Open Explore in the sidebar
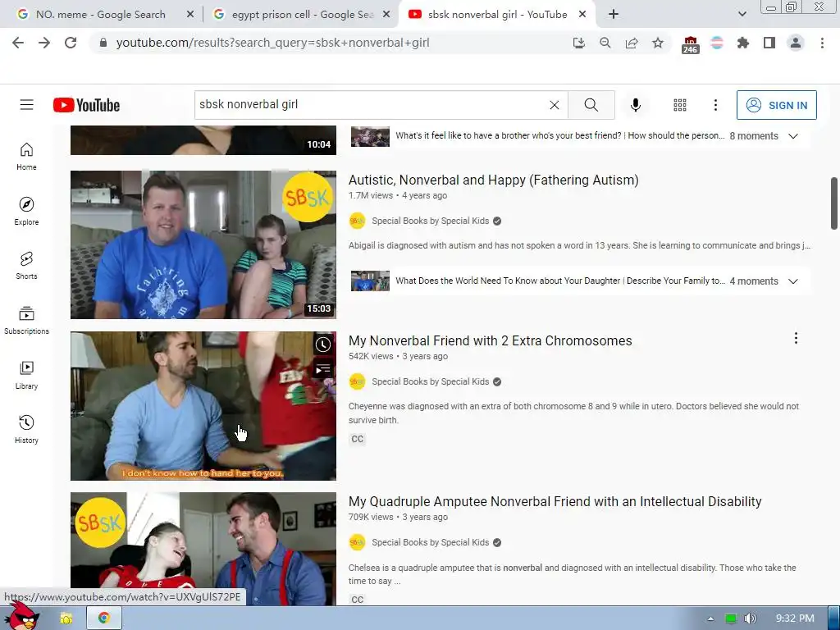840x630 pixels. [x=26, y=211]
